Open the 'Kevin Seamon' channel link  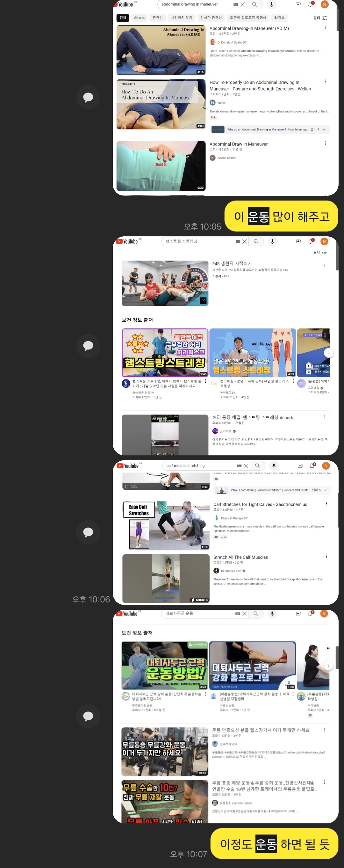[x=227, y=158]
